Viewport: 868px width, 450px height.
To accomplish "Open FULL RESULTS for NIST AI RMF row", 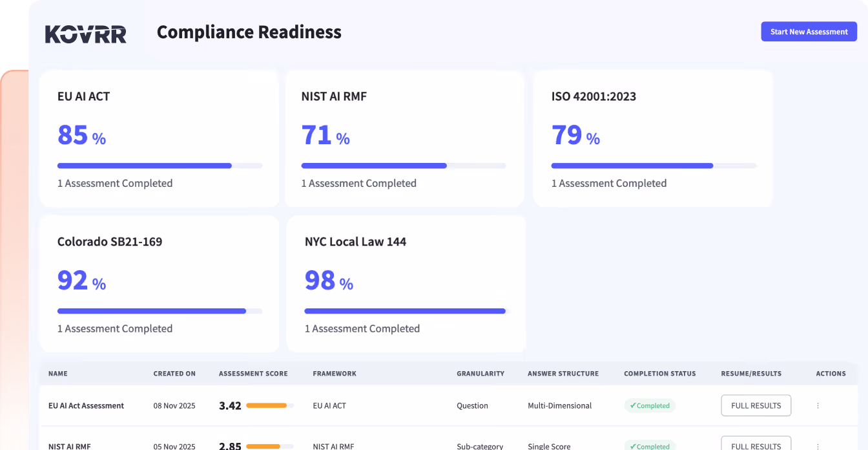I will click(x=756, y=444).
